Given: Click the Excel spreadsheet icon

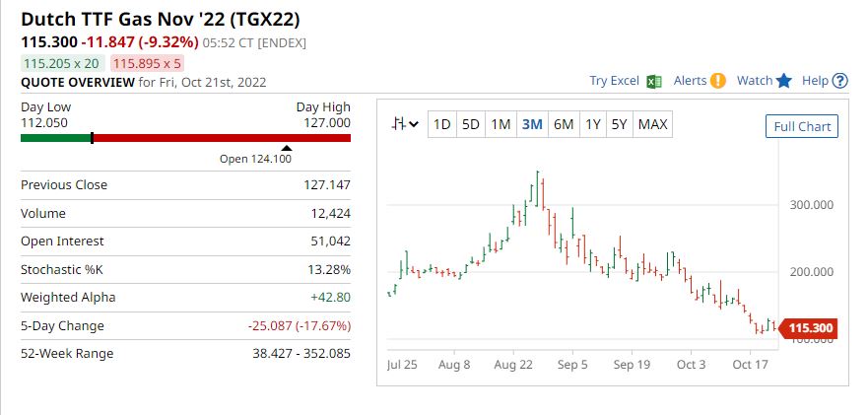Looking at the screenshot, I should pyautogui.click(x=653, y=81).
